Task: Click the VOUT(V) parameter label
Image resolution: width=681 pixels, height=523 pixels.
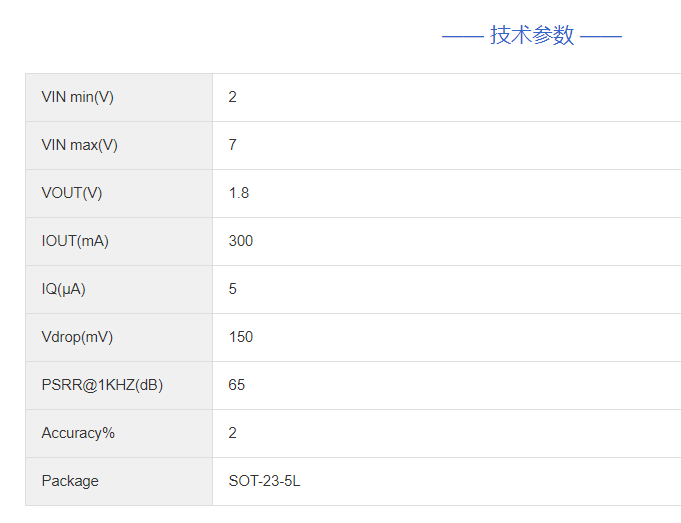Action: tap(71, 193)
